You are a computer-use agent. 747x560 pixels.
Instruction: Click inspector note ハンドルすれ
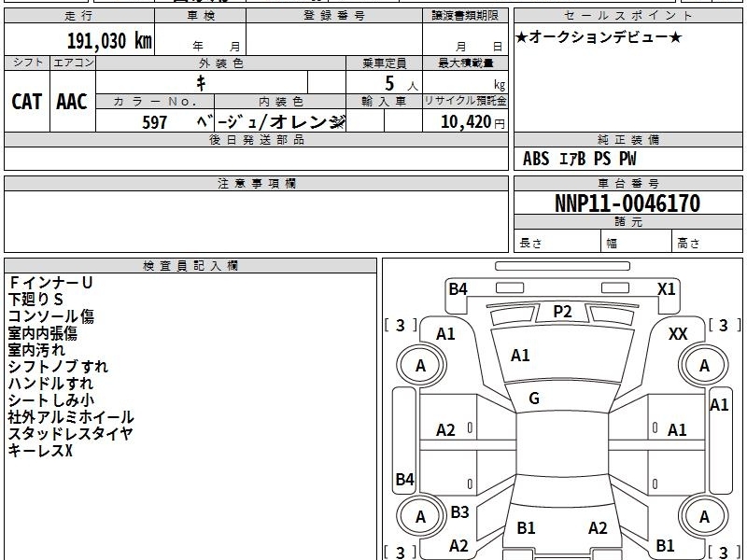(x=50, y=384)
